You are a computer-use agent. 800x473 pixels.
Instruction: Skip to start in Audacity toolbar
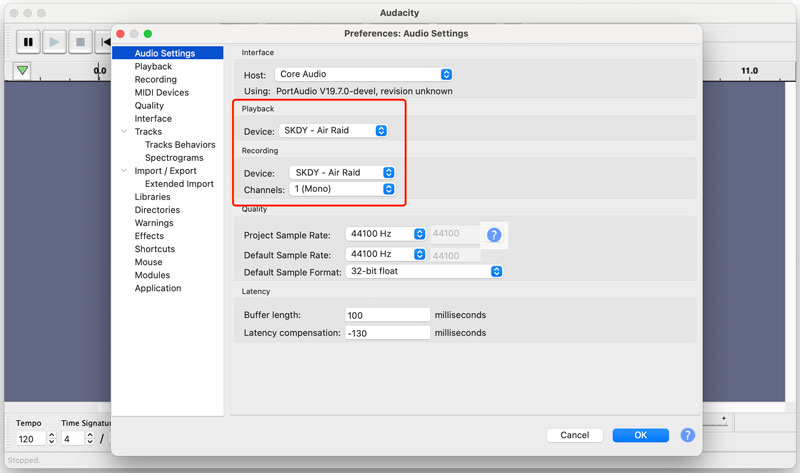[x=104, y=42]
